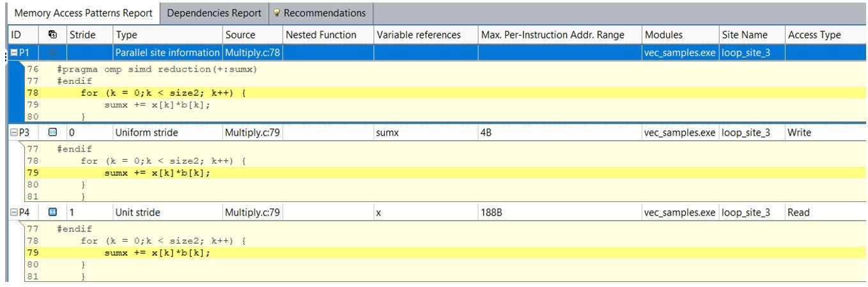Screen dimensions: 868x287
Task: Sort by Max. Per-Instruction Addr. Range header
Action: pos(552,35)
